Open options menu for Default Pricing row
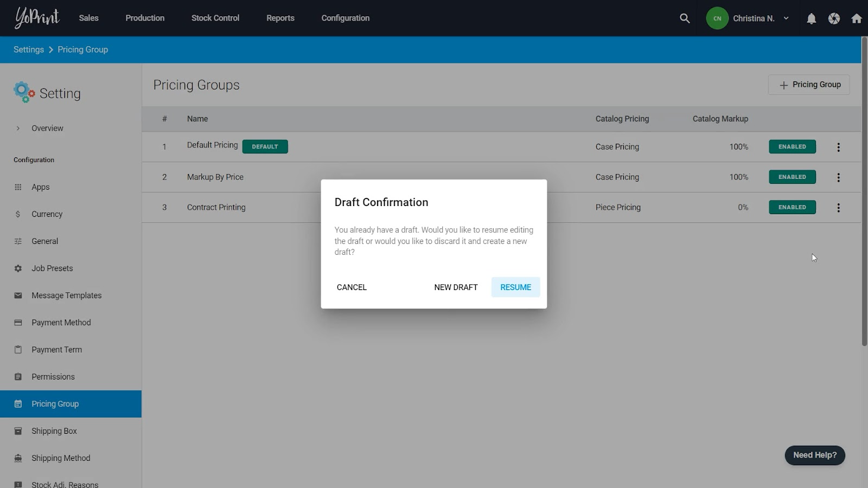 [838, 147]
